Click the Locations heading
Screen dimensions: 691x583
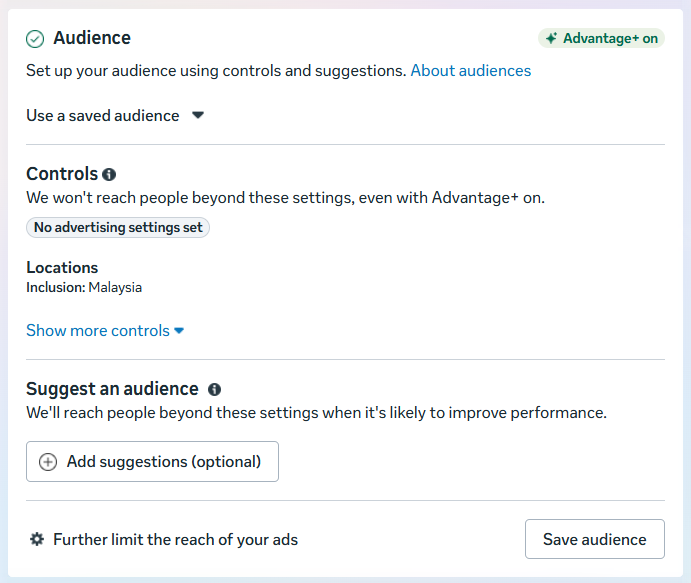[62, 267]
